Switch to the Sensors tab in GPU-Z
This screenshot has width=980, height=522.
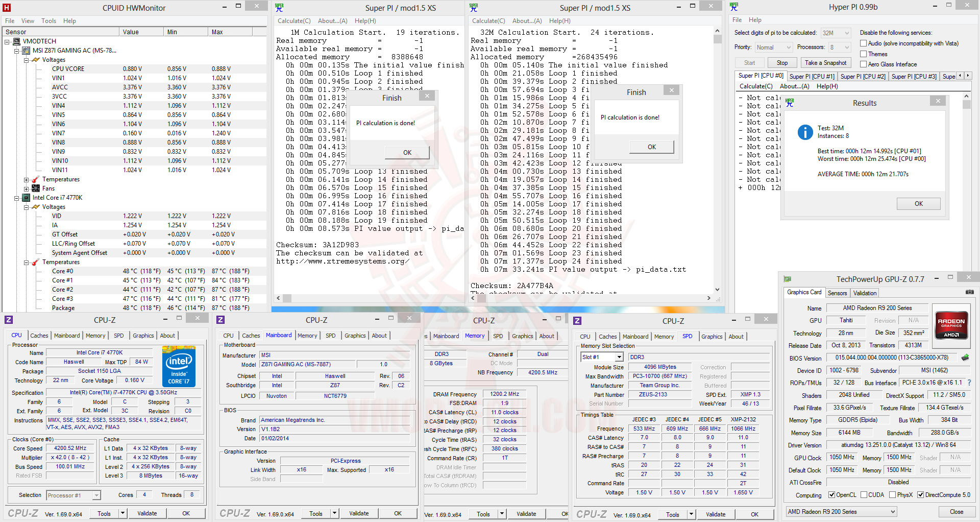click(837, 293)
